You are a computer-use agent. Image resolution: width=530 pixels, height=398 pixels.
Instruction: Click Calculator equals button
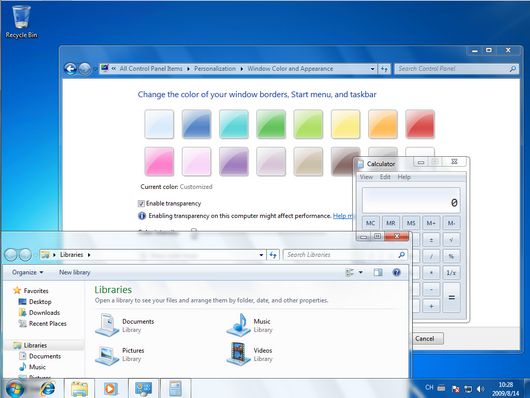pyautogui.click(x=451, y=298)
